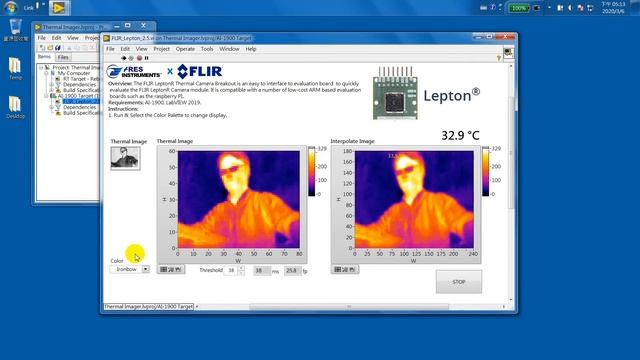Open the File menu of the FLIR_Lepton VI
This screenshot has height=360, width=640.
coord(110,49)
